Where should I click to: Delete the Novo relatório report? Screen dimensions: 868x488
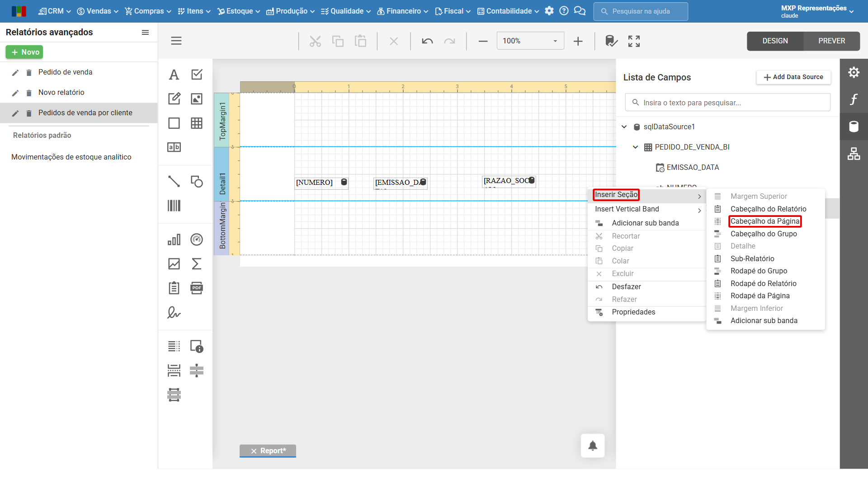pyautogui.click(x=29, y=93)
